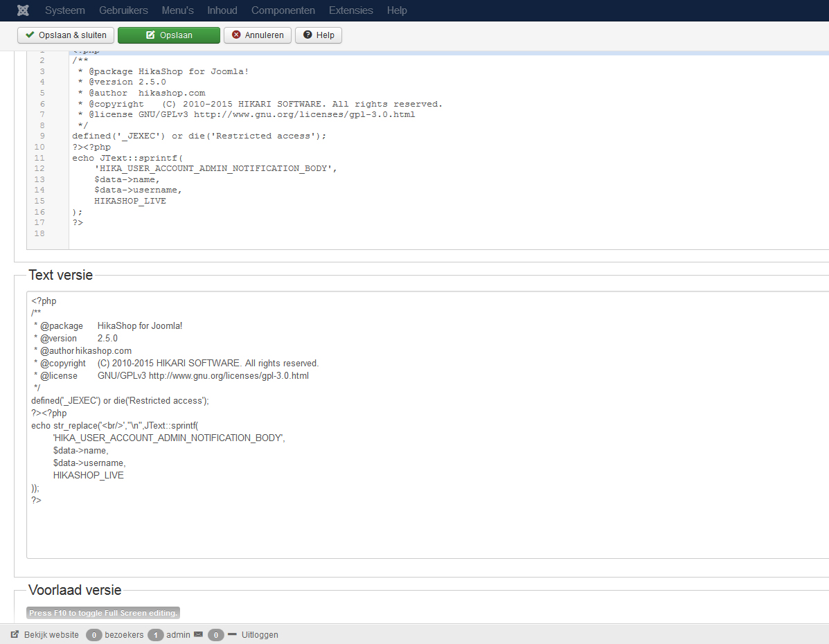Open the Systeem menu

point(64,10)
